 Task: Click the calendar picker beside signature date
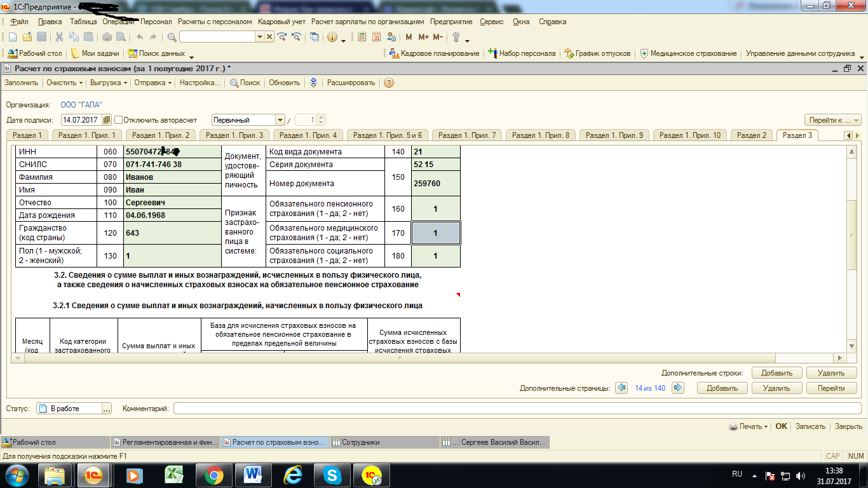point(107,119)
